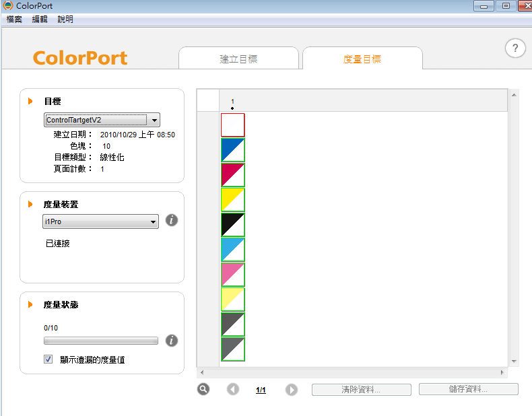
Task: Click the 儲存資料 button
Action: pos(469,389)
